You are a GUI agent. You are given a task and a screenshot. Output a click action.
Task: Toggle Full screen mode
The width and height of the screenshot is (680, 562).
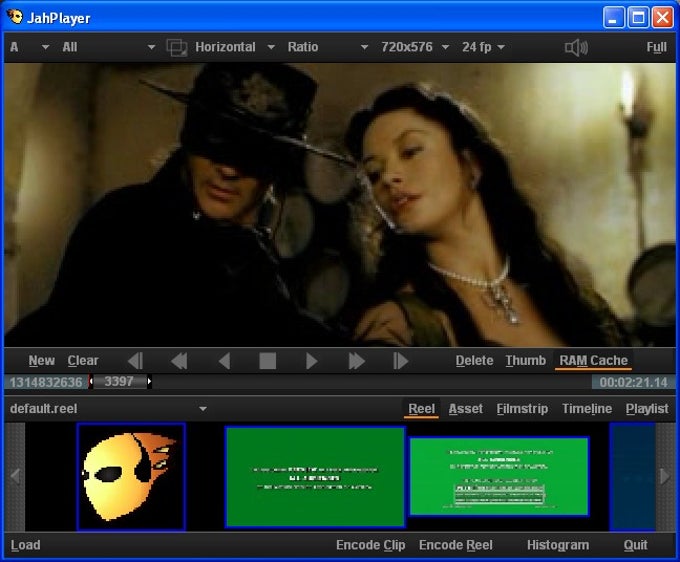656,47
